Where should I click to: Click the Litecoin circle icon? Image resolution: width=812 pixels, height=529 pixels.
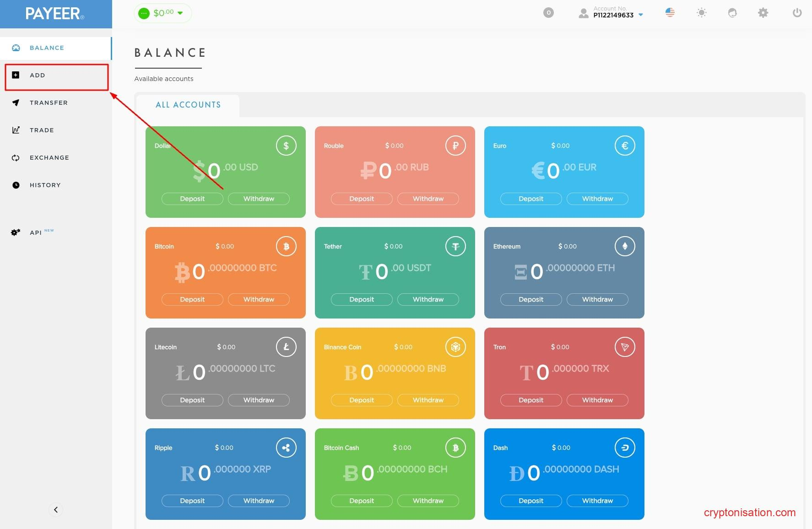click(x=286, y=347)
